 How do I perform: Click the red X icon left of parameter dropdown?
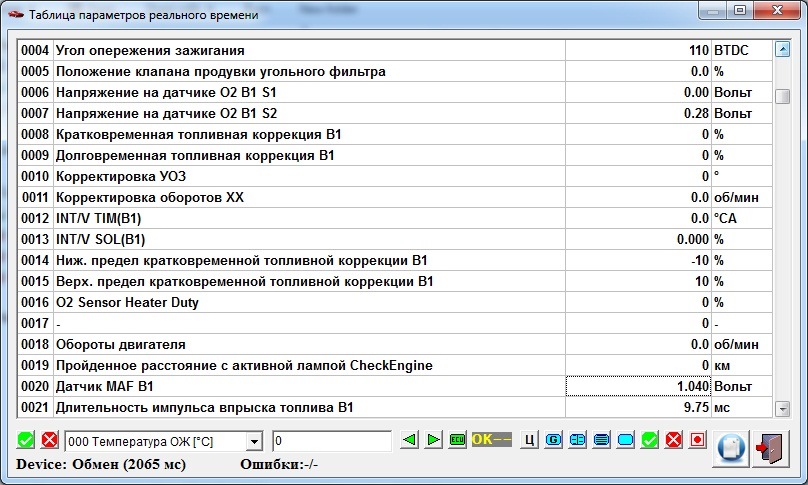pyautogui.click(x=49, y=440)
